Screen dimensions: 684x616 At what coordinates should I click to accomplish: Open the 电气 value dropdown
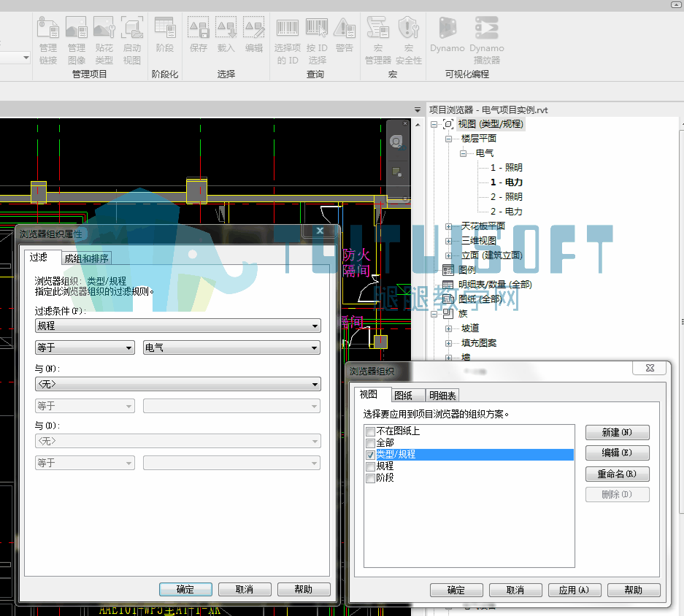tap(231, 347)
